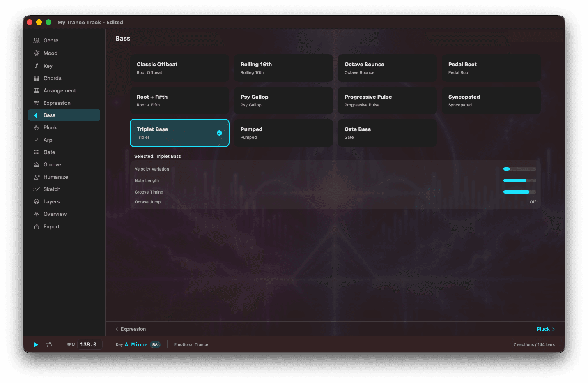Select the Progressive Pulse bass pattern

387,100
